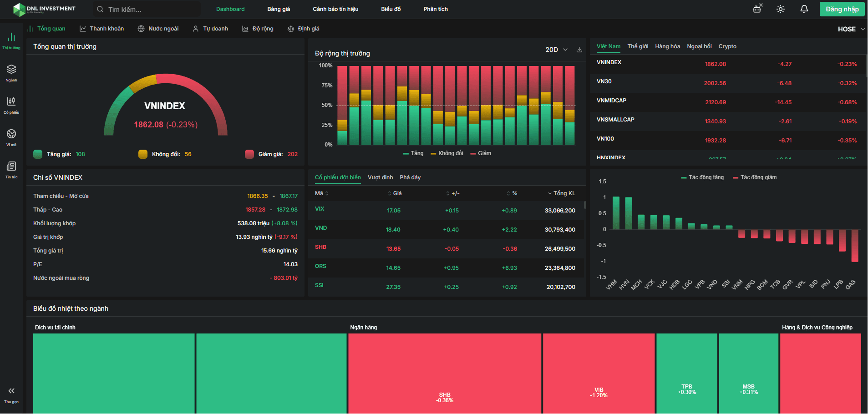Toggle the Không đổi legend series
This screenshot has width=868, height=414.
[447, 153]
